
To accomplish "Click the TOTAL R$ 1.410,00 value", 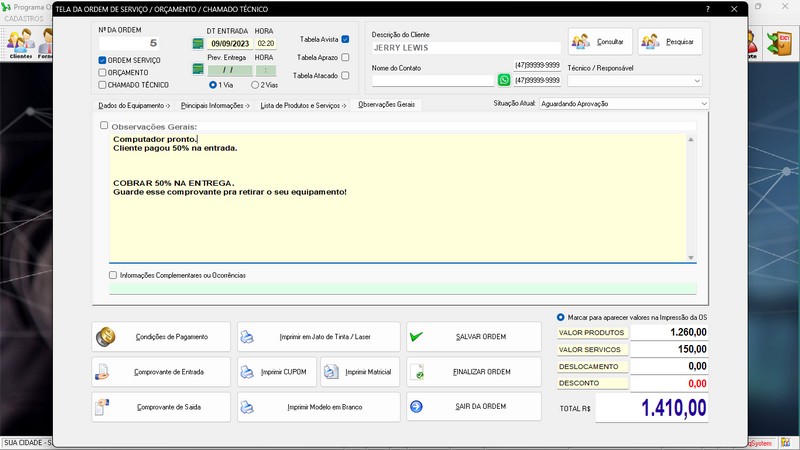I will click(x=652, y=408).
